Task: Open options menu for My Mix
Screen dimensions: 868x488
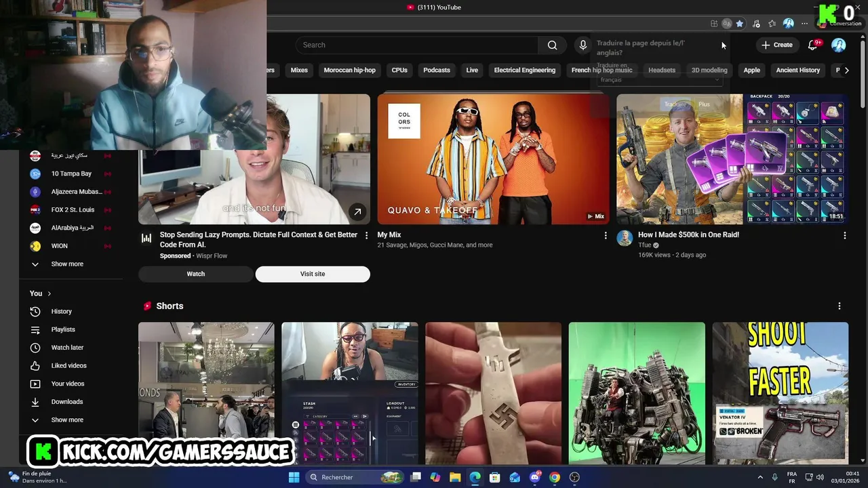Action: tap(606, 235)
